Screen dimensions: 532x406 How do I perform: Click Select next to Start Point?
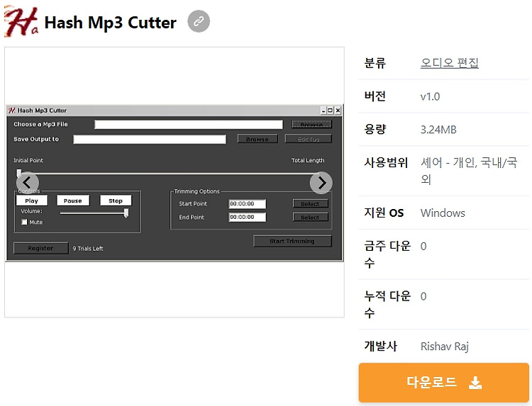tap(310, 203)
